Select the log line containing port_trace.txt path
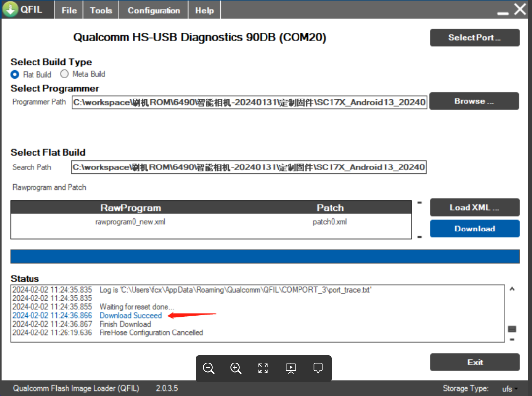532x396 pixels. click(235, 290)
